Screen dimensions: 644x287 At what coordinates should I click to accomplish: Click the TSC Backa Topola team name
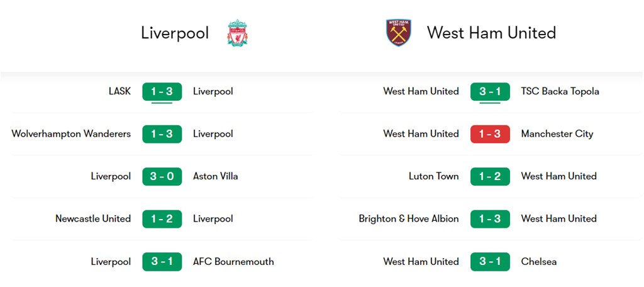560,92
